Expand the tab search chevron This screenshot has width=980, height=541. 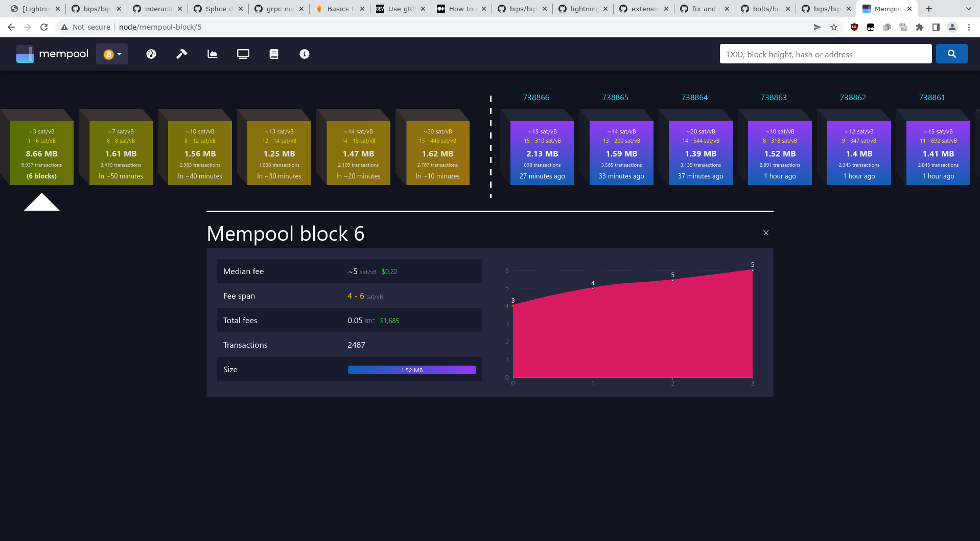click(x=968, y=9)
